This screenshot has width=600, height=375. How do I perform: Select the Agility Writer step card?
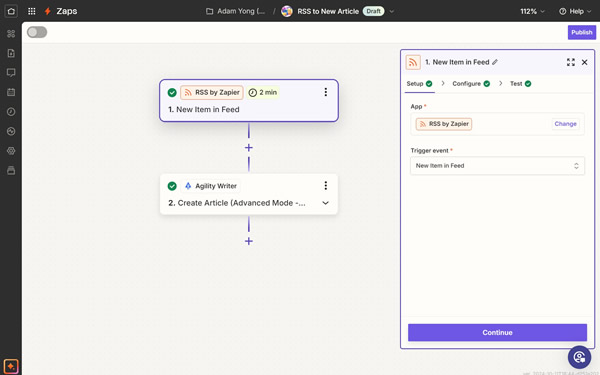249,194
